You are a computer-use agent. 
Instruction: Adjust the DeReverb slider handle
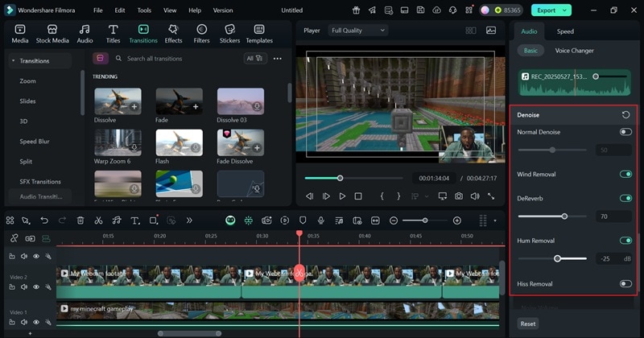pos(564,216)
